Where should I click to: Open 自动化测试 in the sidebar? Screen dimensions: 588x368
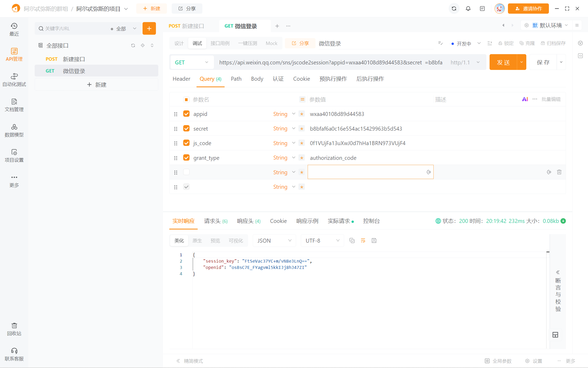(x=14, y=80)
